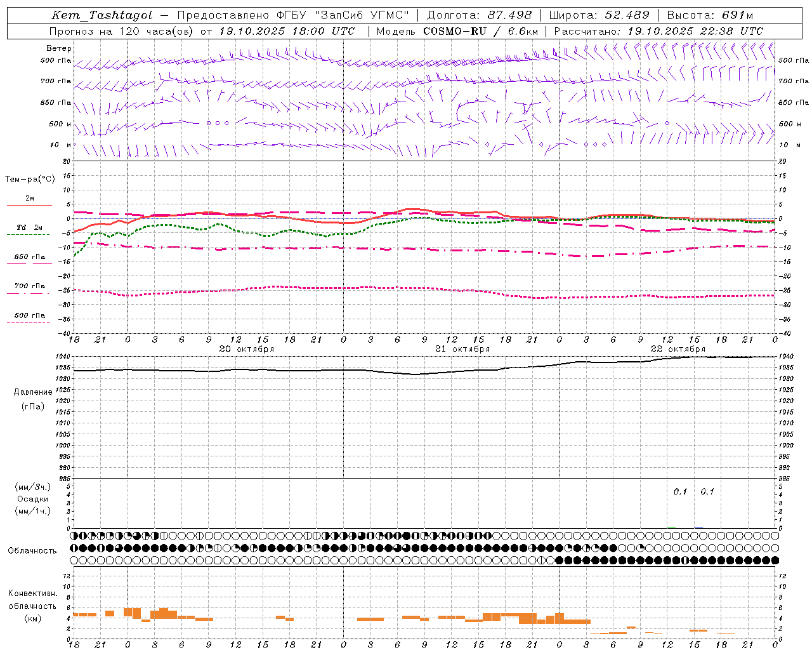Select the forecast start 19.10.2025 18:00 UTC
The image size is (812, 650).
coord(286,31)
